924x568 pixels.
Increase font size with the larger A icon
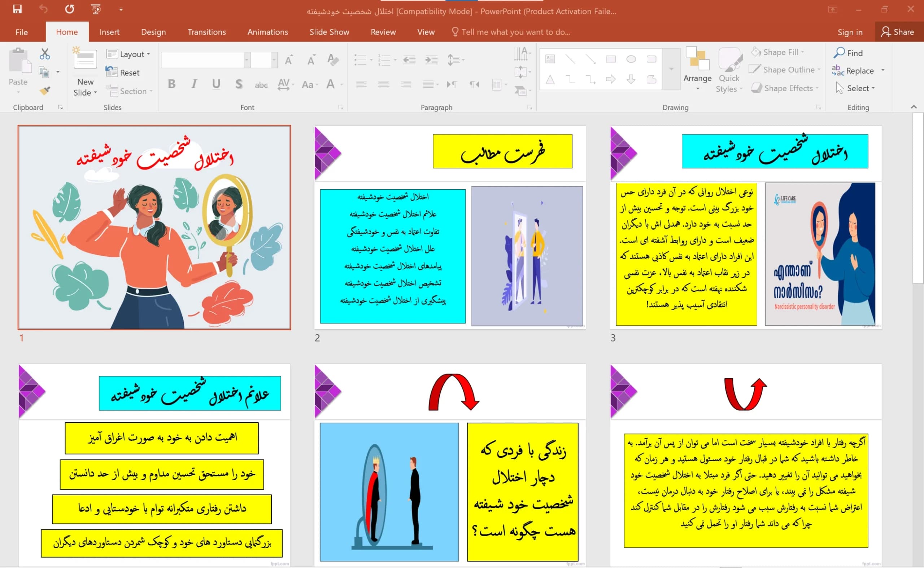coord(289,60)
